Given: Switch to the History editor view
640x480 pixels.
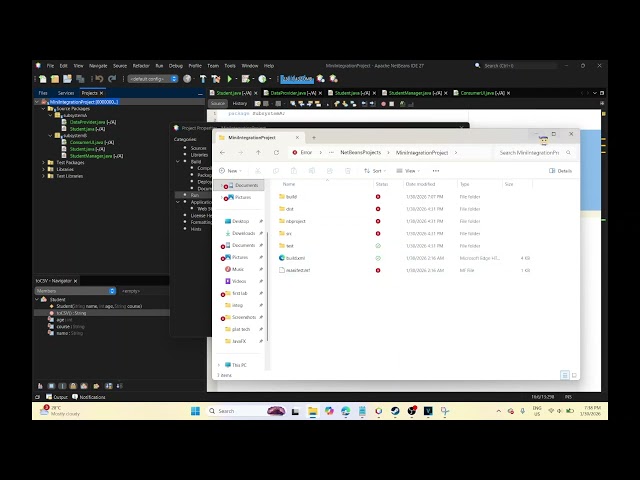Looking at the screenshot, I should tap(240, 104).
